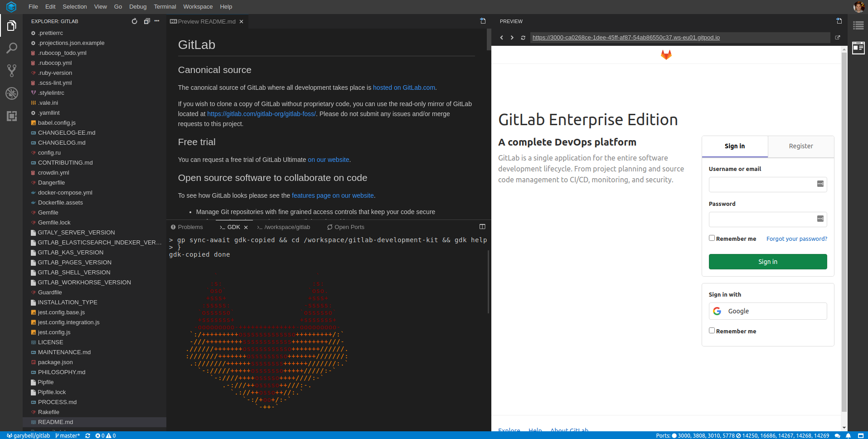Open the Explorer more actions menu
Image resolution: width=868 pixels, height=439 pixels.
click(x=156, y=21)
